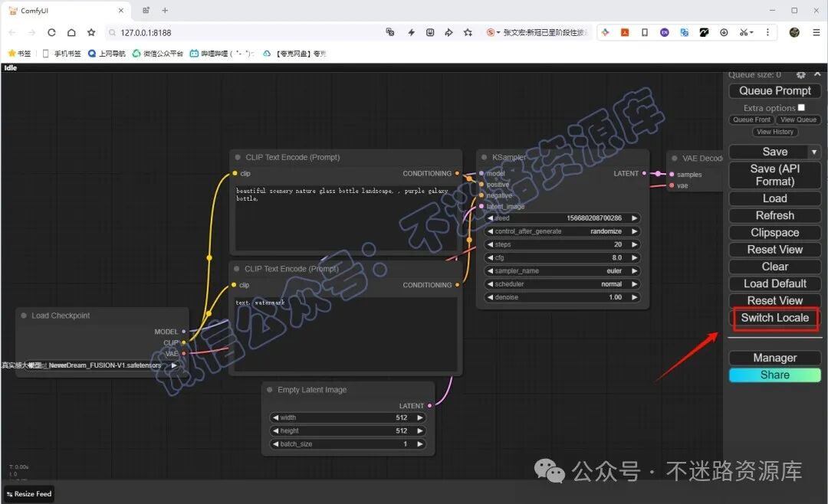This screenshot has width=828, height=504.
Task: Click the Load workflow button
Action: click(x=774, y=198)
